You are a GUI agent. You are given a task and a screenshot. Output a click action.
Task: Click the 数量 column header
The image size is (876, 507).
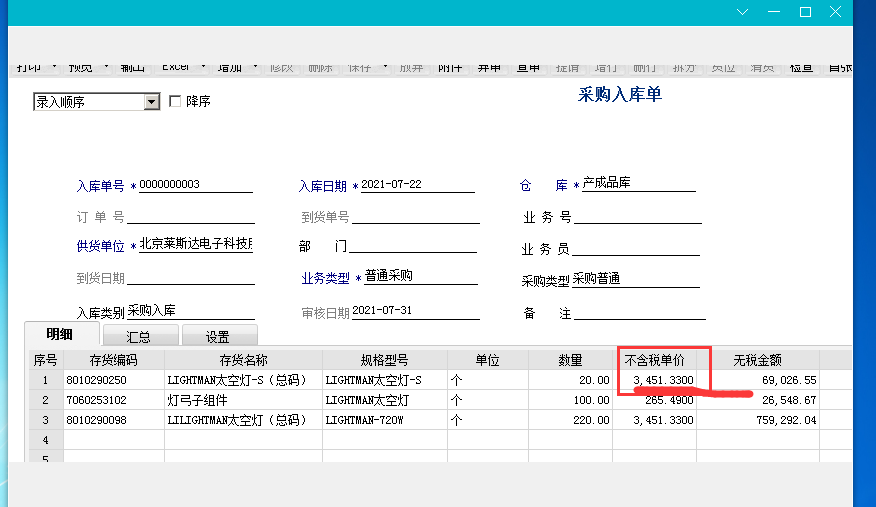pos(570,360)
